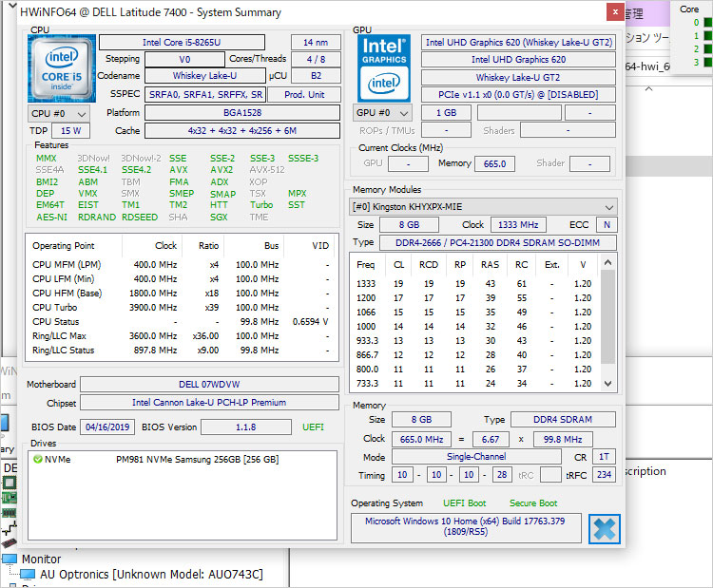The width and height of the screenshot is (713, 588).
Task: Select the CPU HFM (Base) row
Action: (181, 294)
